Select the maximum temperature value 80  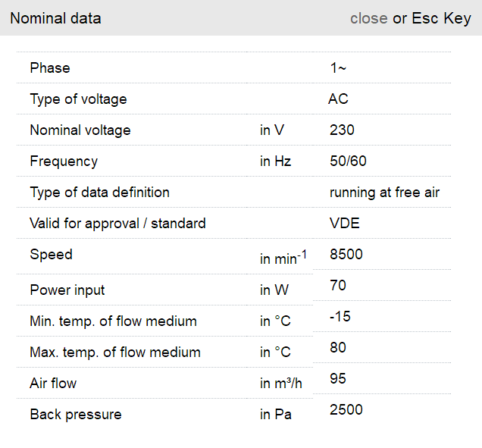(x=338, y=348)
